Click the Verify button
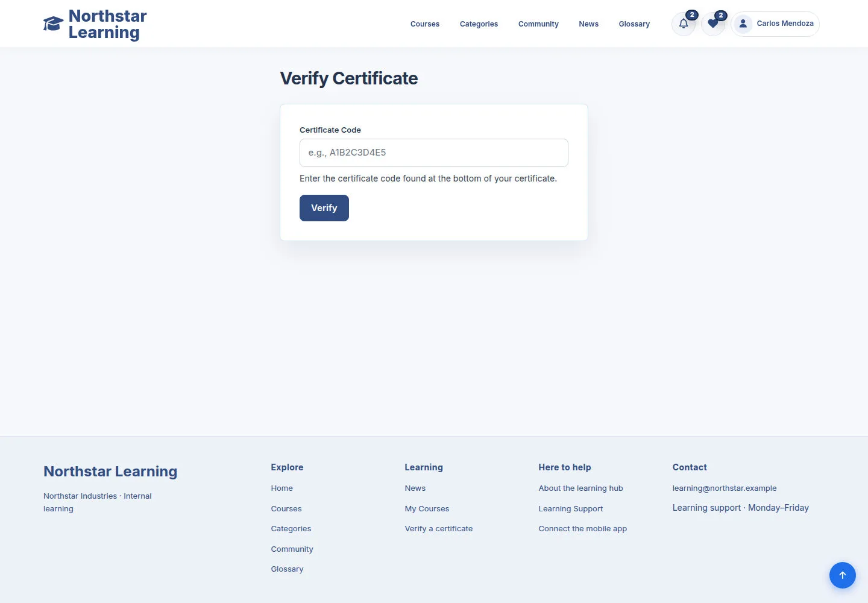The image size is (868, 603). (x=324, y=208)
